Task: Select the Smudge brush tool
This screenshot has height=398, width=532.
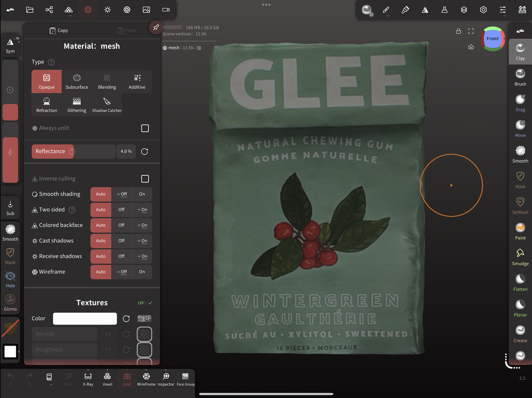Action: pyautogui.click(x=520, y=257)
